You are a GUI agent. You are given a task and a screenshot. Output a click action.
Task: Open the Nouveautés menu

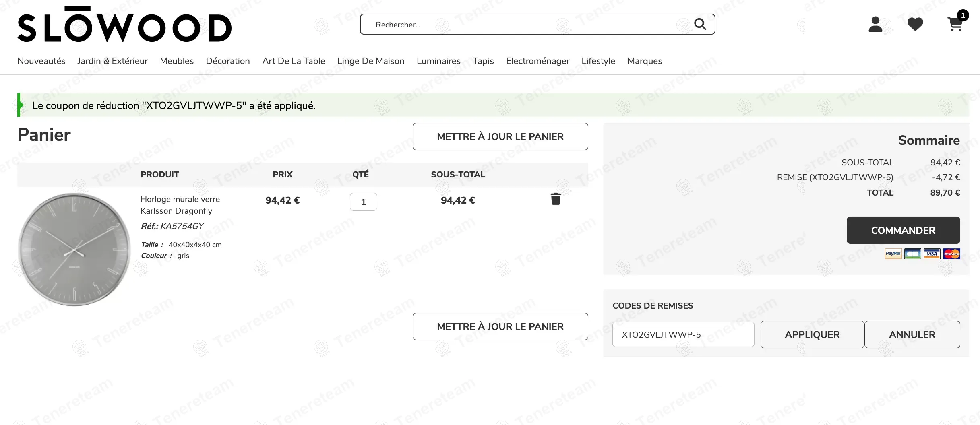tap(41, 61)
